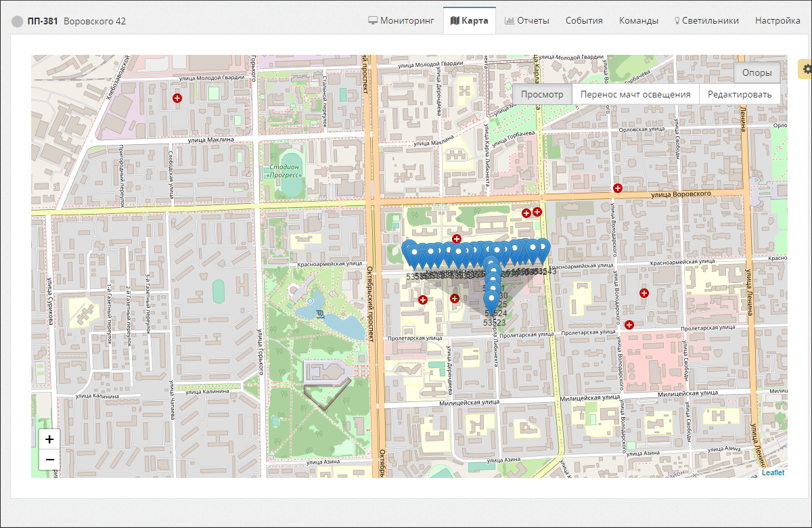Open the Светильники tab
Viewport: 812px width, 528px height.
pyautogui.click(x=706, y=20)
